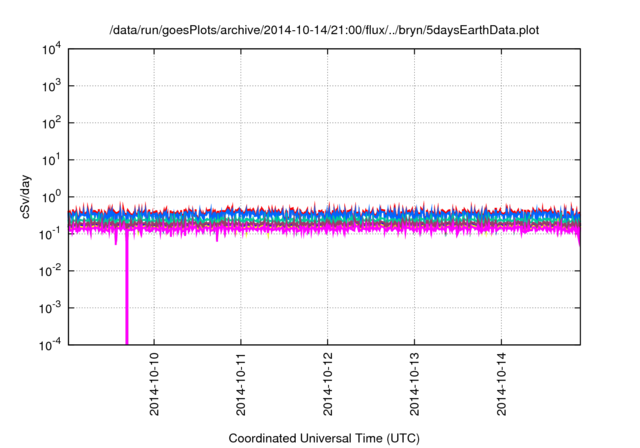
Task: Click the cSv/day axis label
Action: point(26,197)
